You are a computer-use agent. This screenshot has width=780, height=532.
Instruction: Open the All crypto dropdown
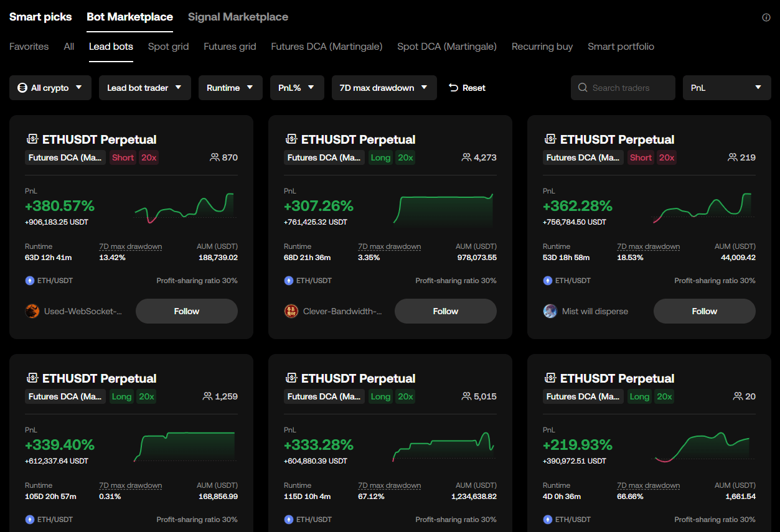point(50,88)
